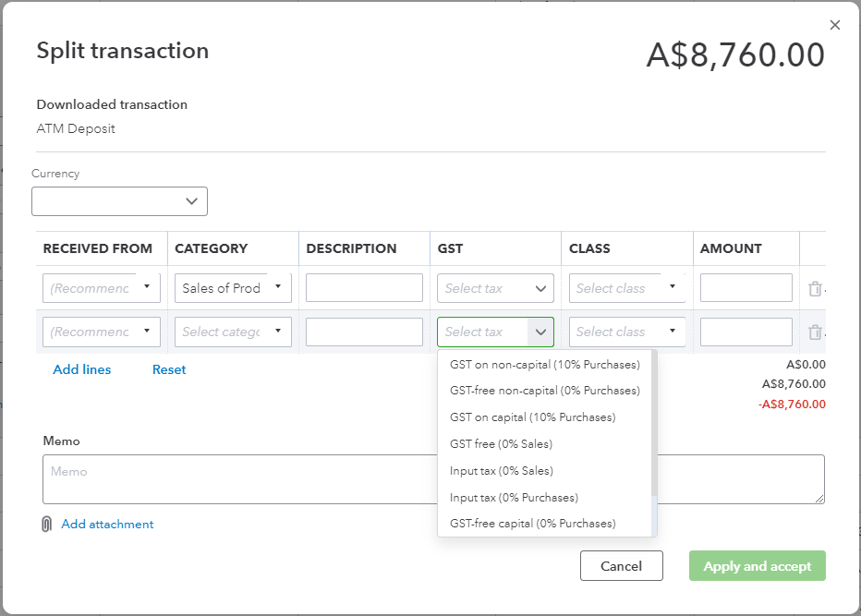
Task: Select GST-free capital (0% Purchases)
Action: coord(532,524)
